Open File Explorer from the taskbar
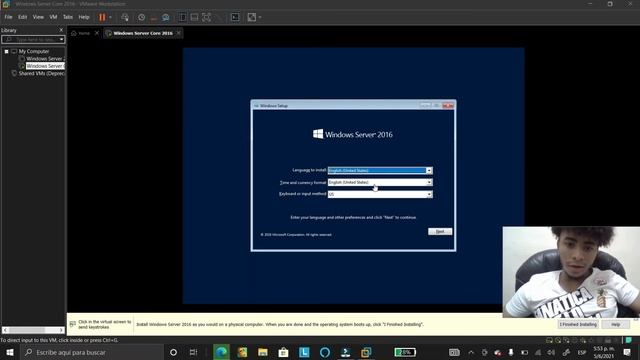Image resolution: width=640 pixels, height=360 pixels. [x=262, y=352]
